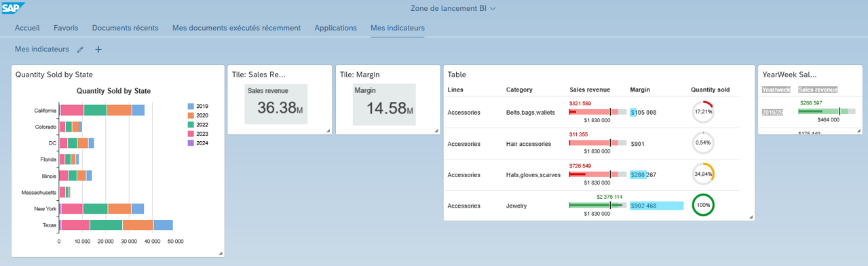Go to the Accueil tab
Viewport: 868px width, 266px height.
(27, 28)
